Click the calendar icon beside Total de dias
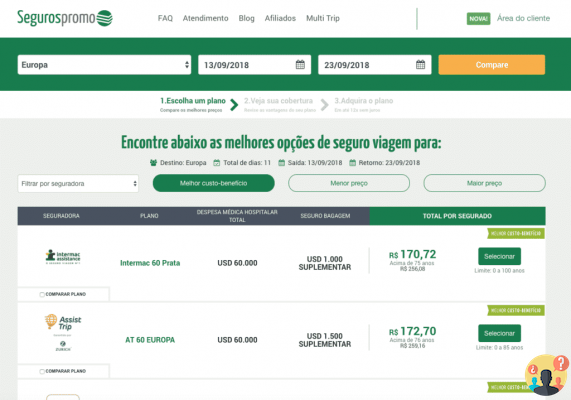This screenshot has height=400, width=571. (217, 162)
